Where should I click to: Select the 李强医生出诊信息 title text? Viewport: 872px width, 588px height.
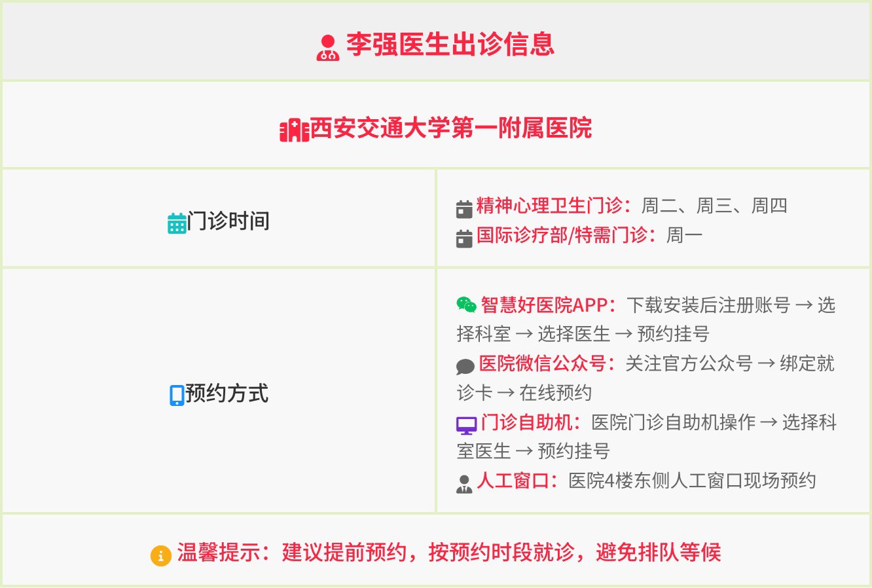[x=450, y=45]
